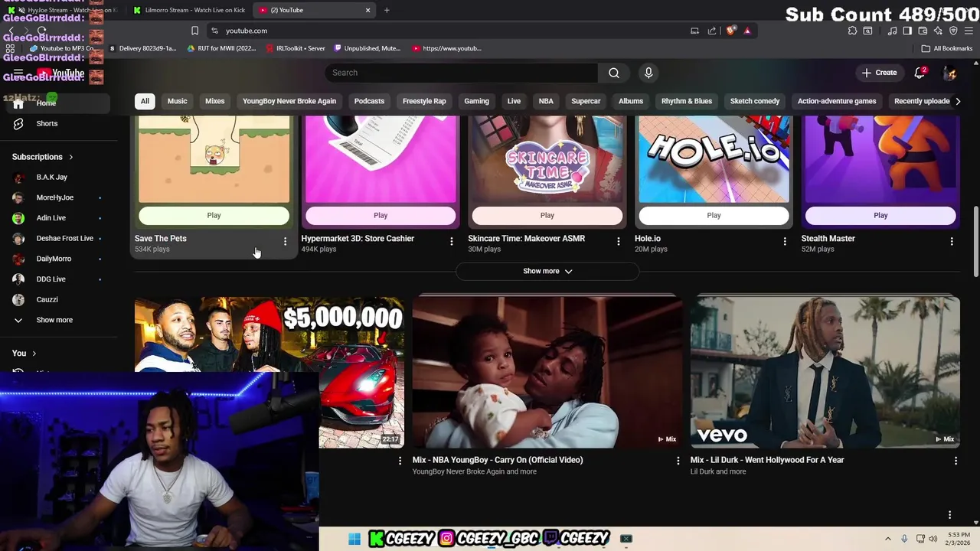Open the YouTube account avatar menu
The image size is (980, 551).
click(949, 73)
